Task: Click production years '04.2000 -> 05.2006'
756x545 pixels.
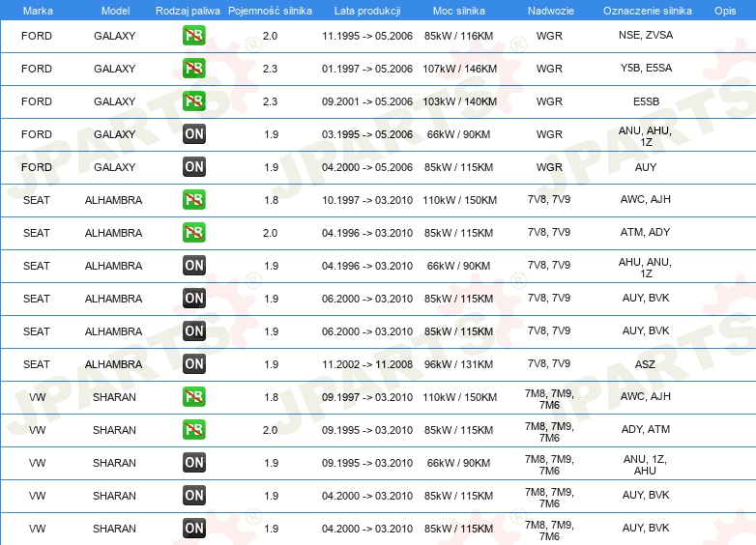Action: pyautogui.click(x=367, y=167)
